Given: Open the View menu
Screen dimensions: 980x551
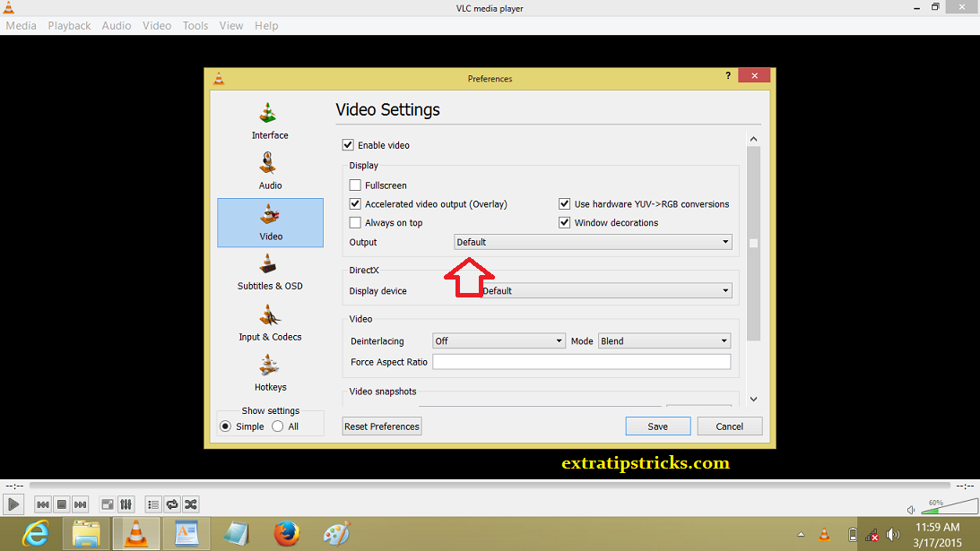Looking at the screenshot, I should [230, 26].
